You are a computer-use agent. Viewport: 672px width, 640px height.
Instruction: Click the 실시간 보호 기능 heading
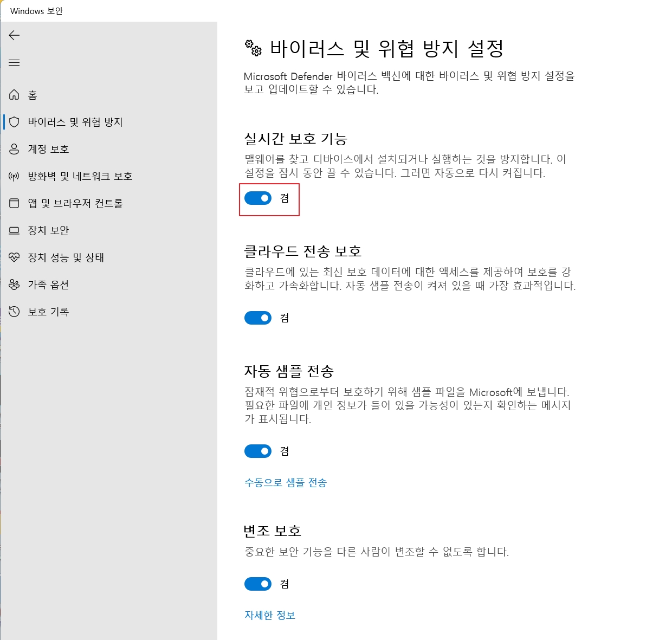[x=296, y=139]
